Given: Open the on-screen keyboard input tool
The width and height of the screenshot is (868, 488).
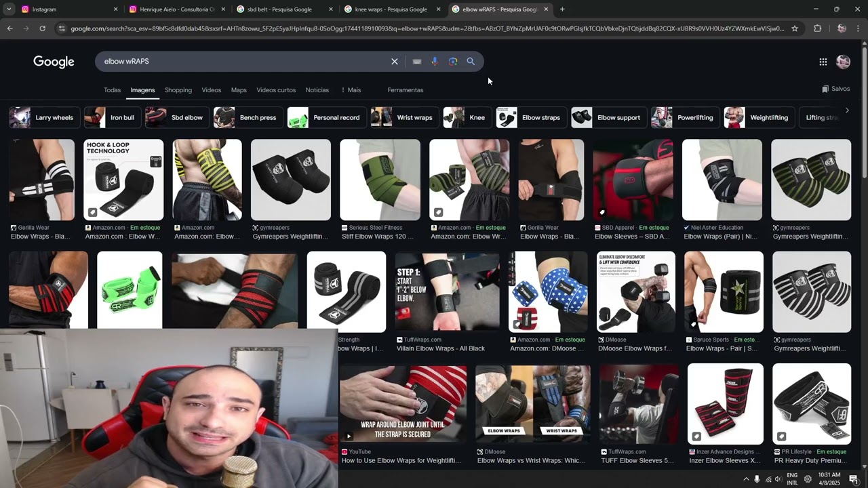Looking at the screenshot, I should [417, 61].
